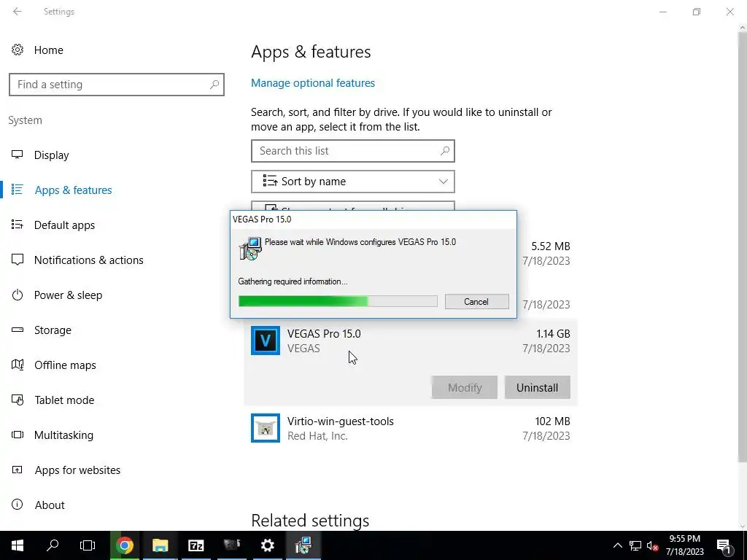Select Apps & features in sidebar
The height and width of the screenshot is (560, 747).
(74, 190)
